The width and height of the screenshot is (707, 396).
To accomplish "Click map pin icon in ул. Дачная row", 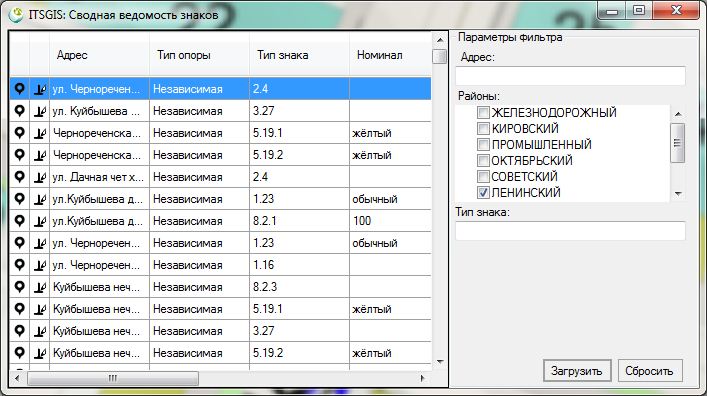I will (19, 176).
